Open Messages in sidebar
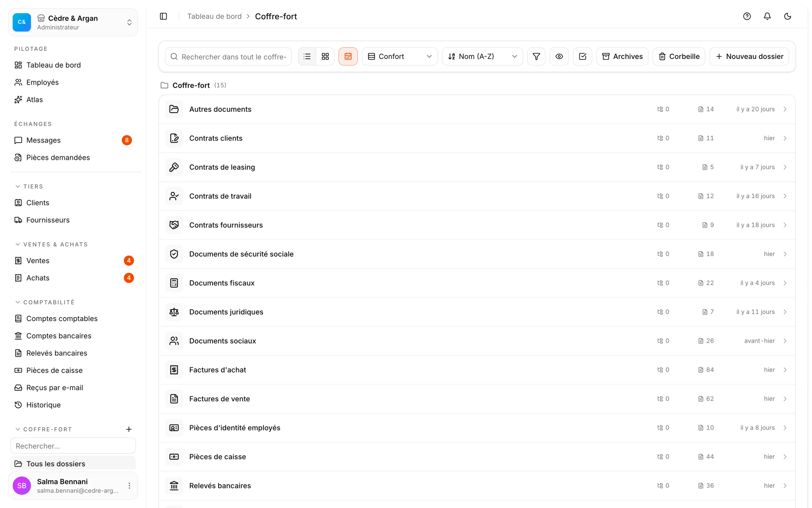812x508 pixels. pyautogui.click(x=73, y=140)
